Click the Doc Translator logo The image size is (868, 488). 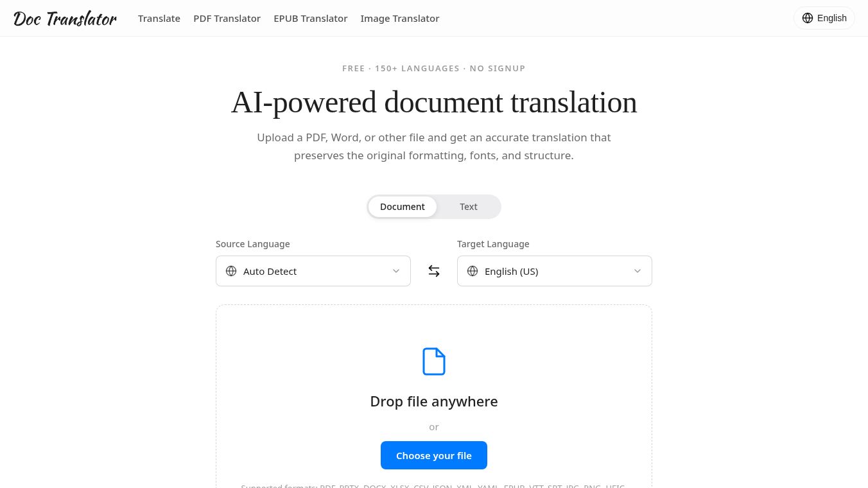click(x=65, y=19)
